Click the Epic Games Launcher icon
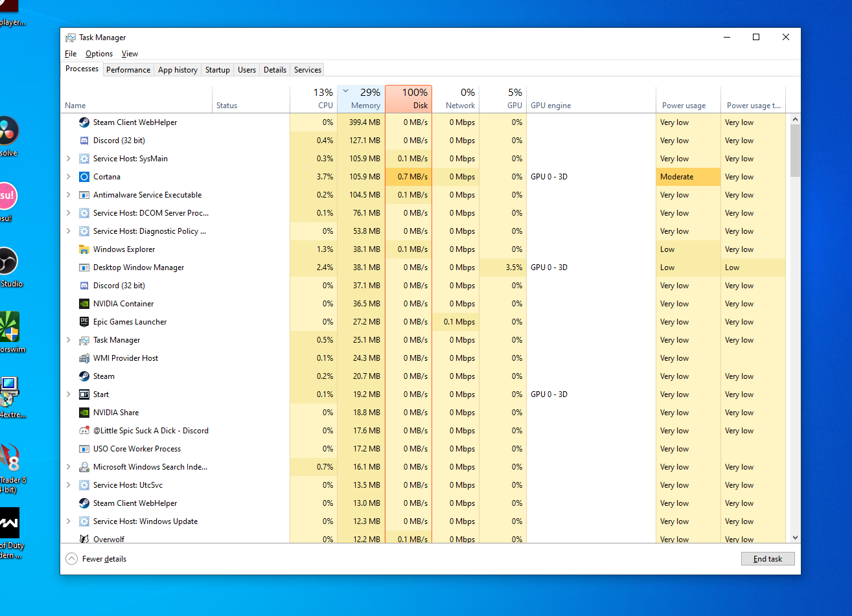This screenshot has height=616, width=852. pos(84,322)
